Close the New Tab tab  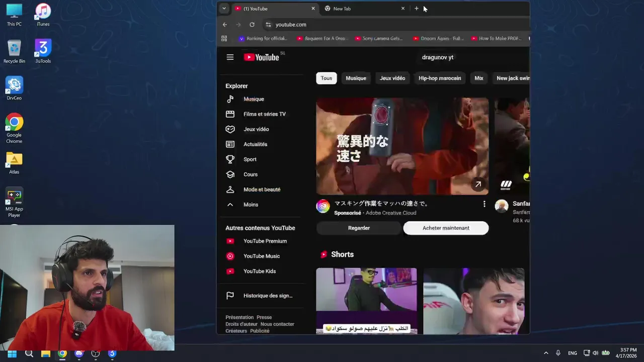click(x=403, y=9)
